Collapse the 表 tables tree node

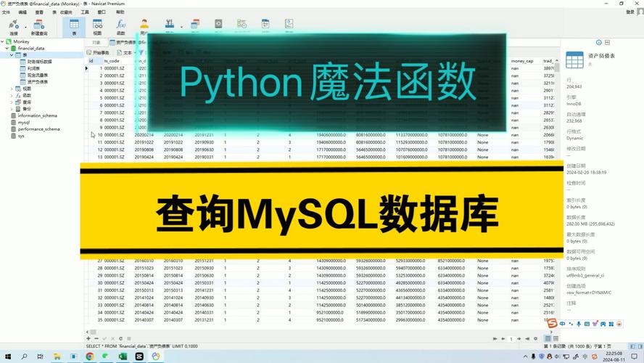click(x=12, y=54)
